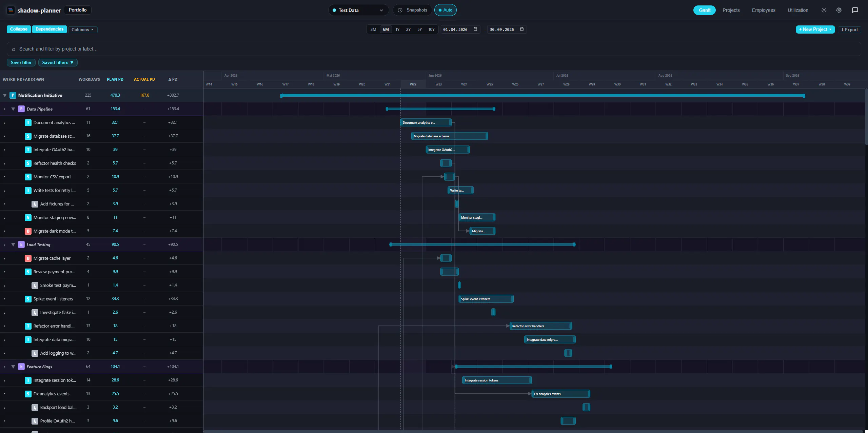Click the search magnifier icon

coord(14,49)
